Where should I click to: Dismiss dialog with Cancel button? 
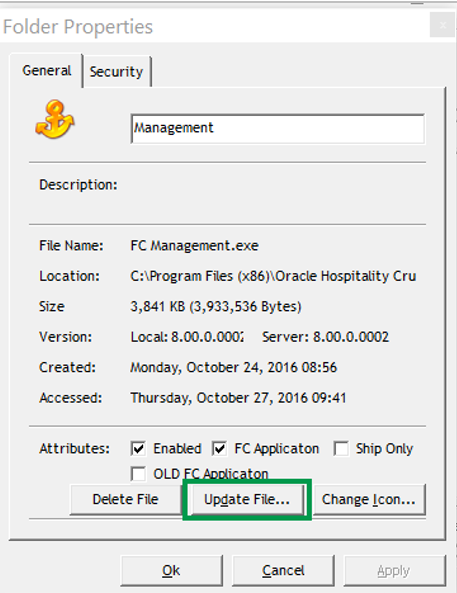tap(283, 570)
